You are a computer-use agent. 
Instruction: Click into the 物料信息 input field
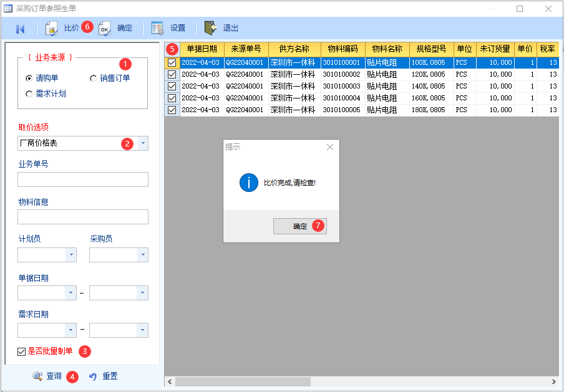pos(83,217)
